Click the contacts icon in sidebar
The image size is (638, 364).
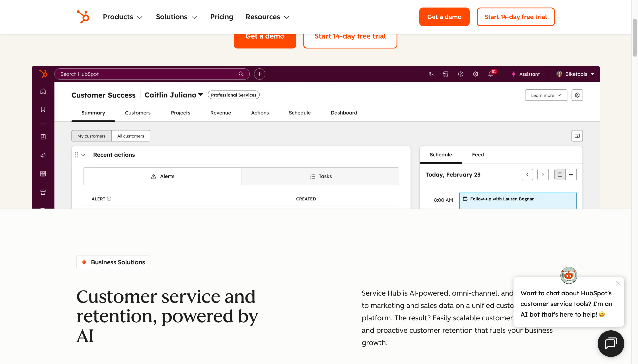pyautogui.click(x=43, y=137)
